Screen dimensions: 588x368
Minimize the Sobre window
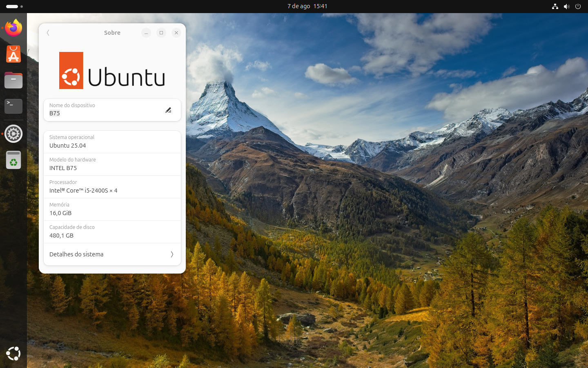(146, 33)
